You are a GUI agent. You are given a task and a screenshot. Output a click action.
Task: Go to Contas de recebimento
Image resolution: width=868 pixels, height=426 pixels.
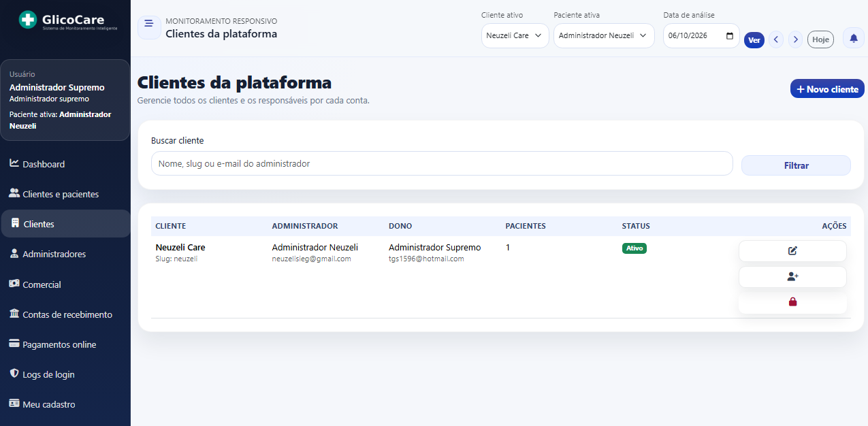click(x=65, y=314)
